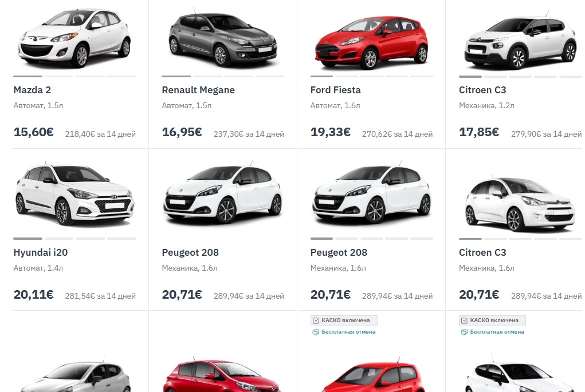The width and height of the screenshot is (585, 392).
Task: Select last photo indicator under Renault Megane
Action: [x=270, y=76]
